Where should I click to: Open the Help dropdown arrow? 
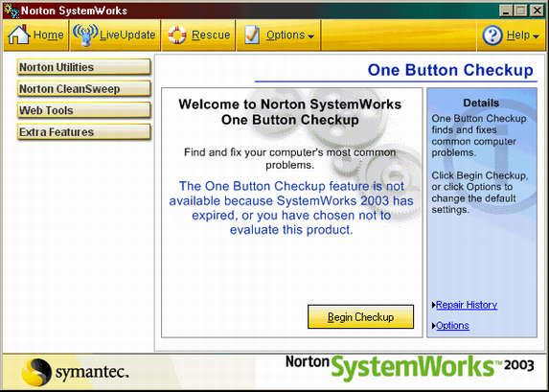(x=535, y=36)
